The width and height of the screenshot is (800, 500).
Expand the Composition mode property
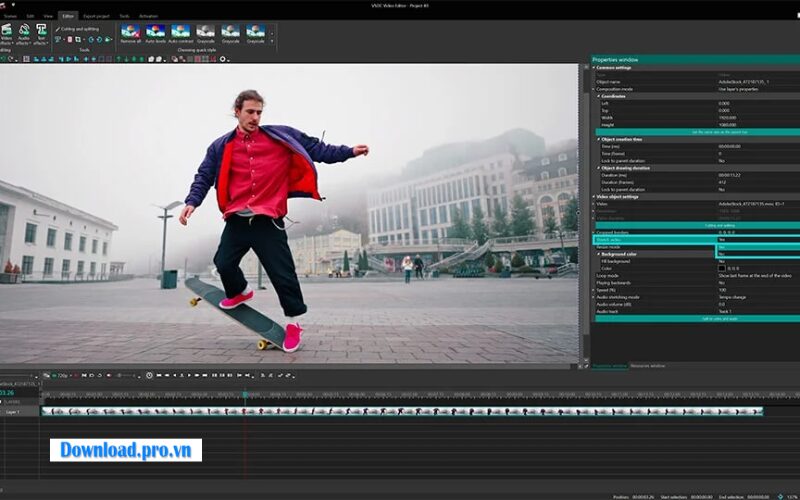[x=594, y=89]
